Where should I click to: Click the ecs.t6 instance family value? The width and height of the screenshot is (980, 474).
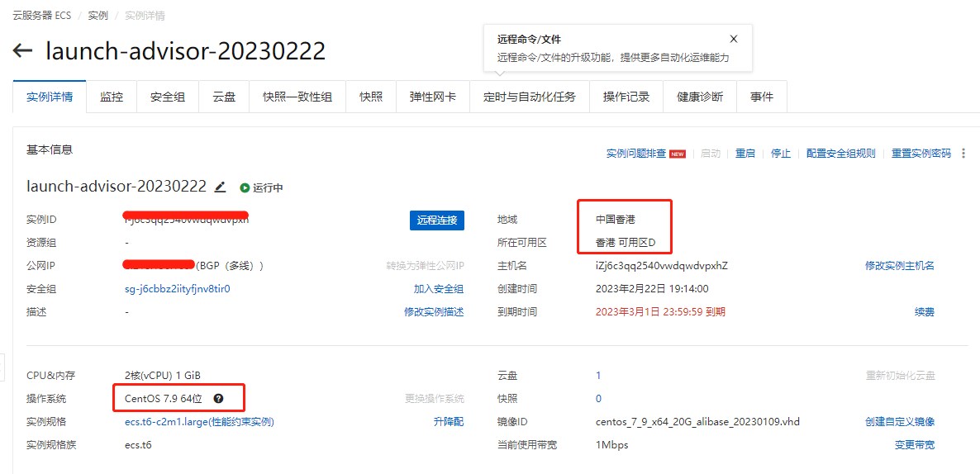click(x=138, y=444)
